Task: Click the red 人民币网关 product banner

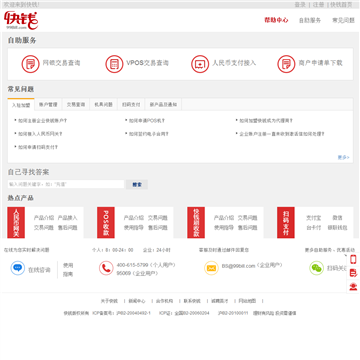Action: coord(16,223)
